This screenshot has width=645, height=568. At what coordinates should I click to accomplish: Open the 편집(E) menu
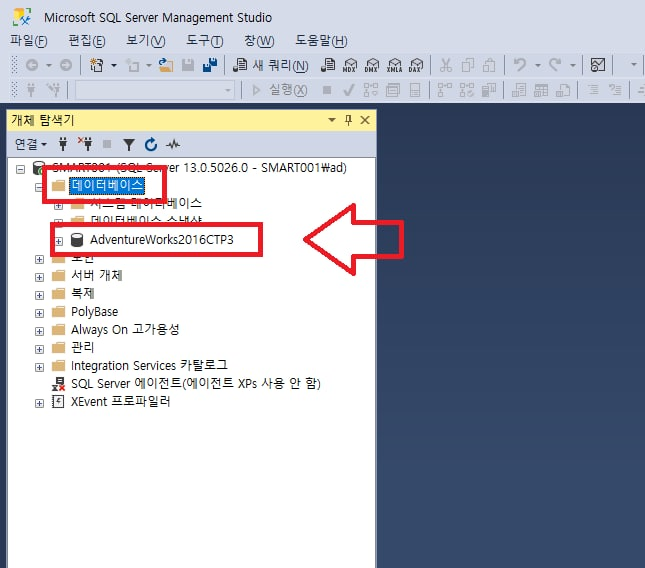pos(87,41)
